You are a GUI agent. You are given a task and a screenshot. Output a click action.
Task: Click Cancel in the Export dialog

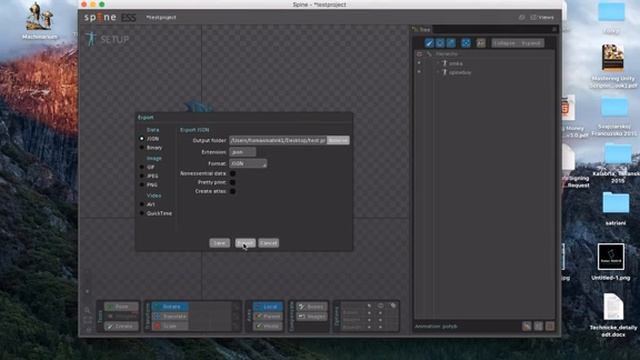pyautogui.click(x=269, y=243)
